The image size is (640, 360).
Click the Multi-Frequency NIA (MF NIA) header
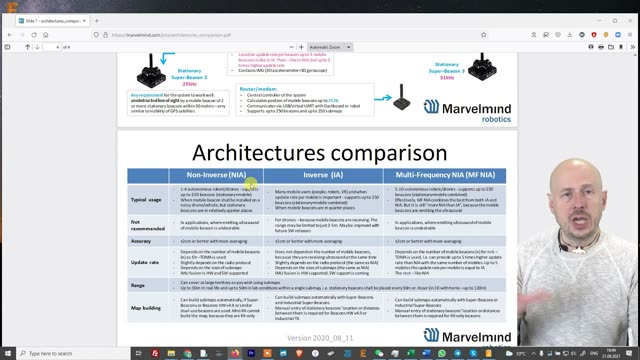pyautogui.click(x=445, y=175)
